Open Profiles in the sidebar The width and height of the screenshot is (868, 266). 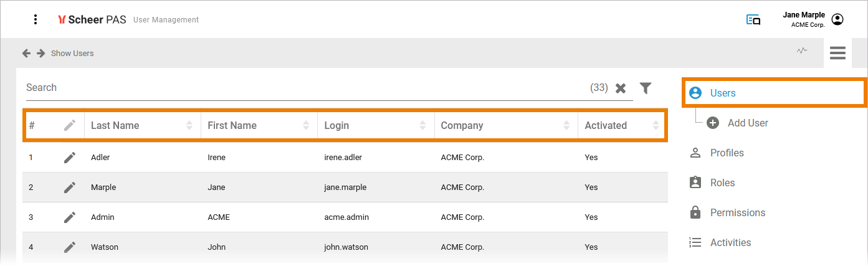727,153
